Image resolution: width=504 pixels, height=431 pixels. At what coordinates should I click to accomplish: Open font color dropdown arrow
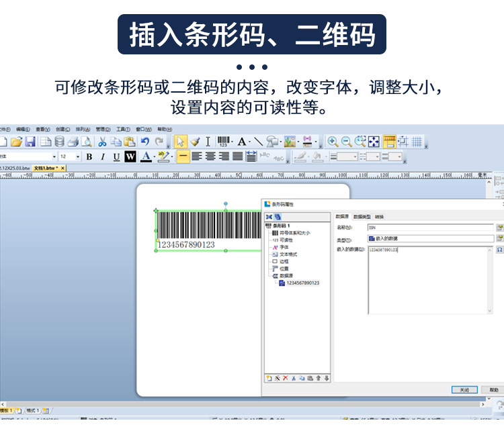(155, 156)
